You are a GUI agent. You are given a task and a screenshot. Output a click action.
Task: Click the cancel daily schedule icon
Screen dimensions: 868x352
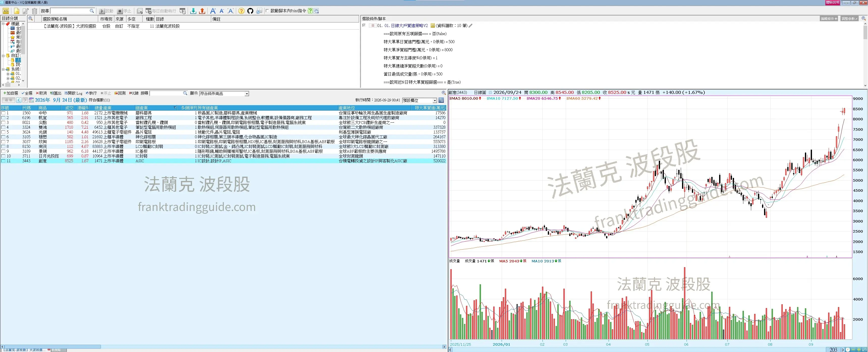[182, 11]
